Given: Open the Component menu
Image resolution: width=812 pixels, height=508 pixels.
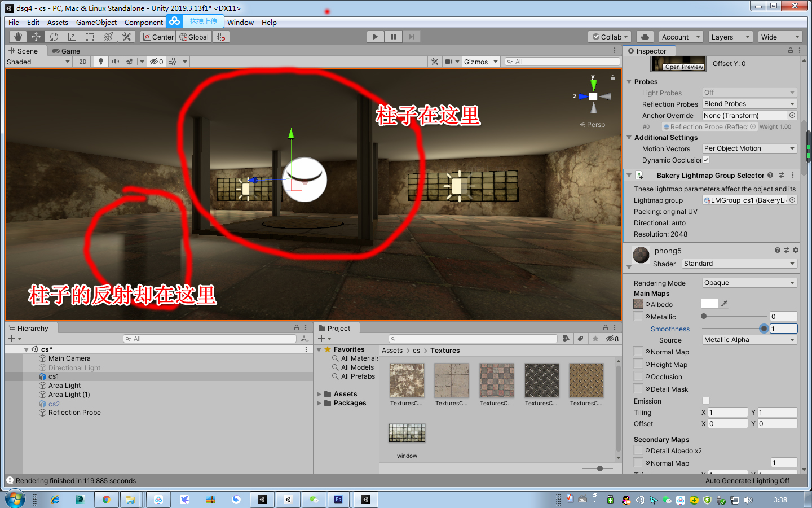Looking at the screenshot, I should click(144, 22).
